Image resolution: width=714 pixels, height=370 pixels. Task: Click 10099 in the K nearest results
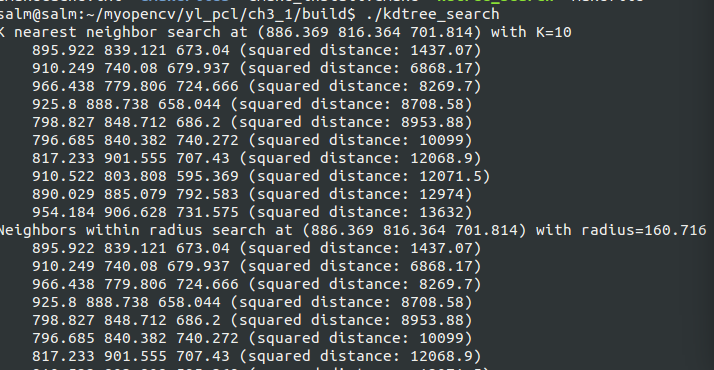441,140
